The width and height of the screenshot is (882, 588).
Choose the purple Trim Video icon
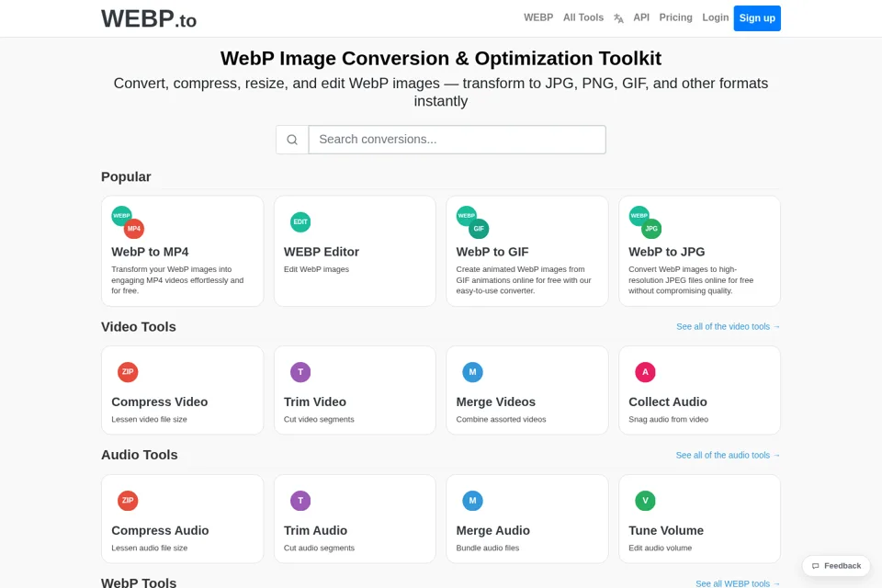coord(300,372)
